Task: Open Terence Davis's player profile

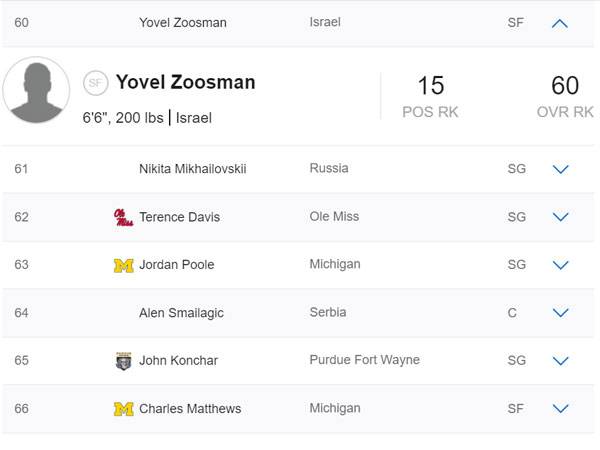Action: 179,217
